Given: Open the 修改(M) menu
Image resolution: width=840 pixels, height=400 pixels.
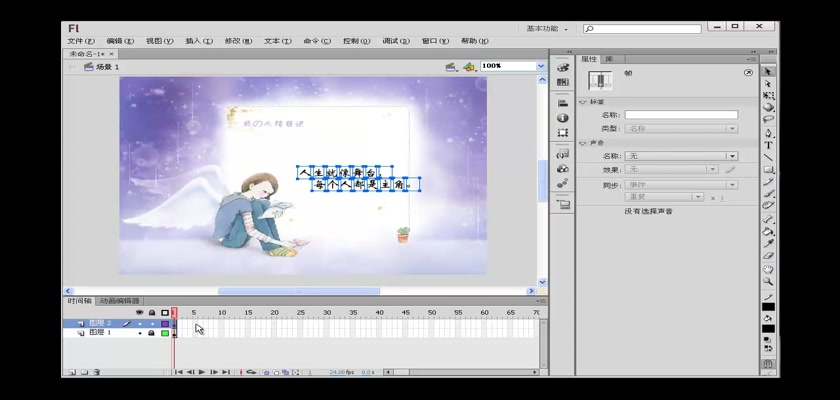Looking at the screenshot, I should pos(238,41).
